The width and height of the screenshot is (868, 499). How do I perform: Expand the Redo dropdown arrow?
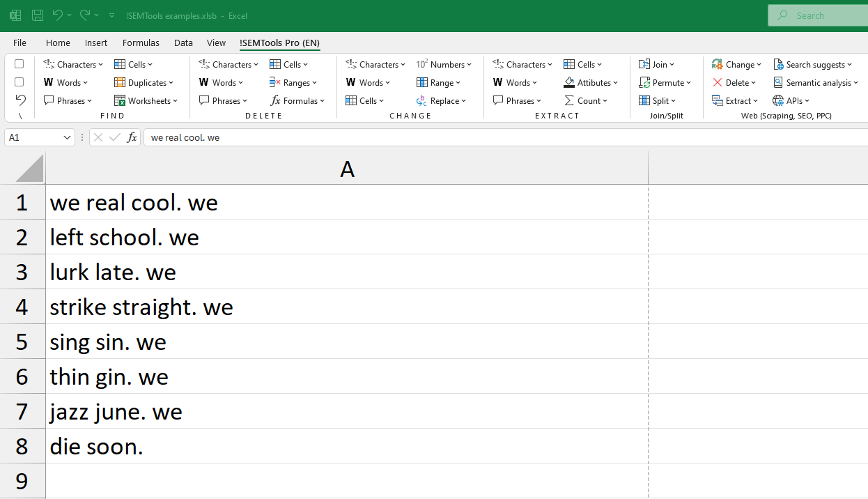97,15
